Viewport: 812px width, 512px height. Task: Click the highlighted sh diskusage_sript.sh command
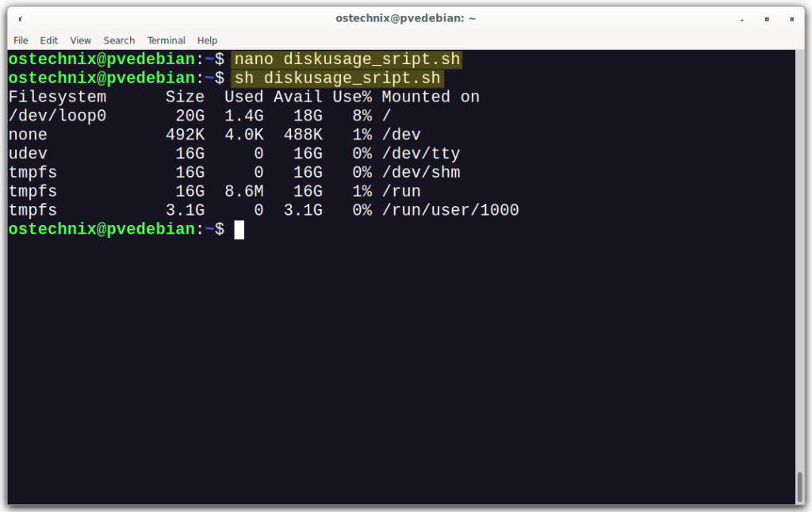point(336,78)
